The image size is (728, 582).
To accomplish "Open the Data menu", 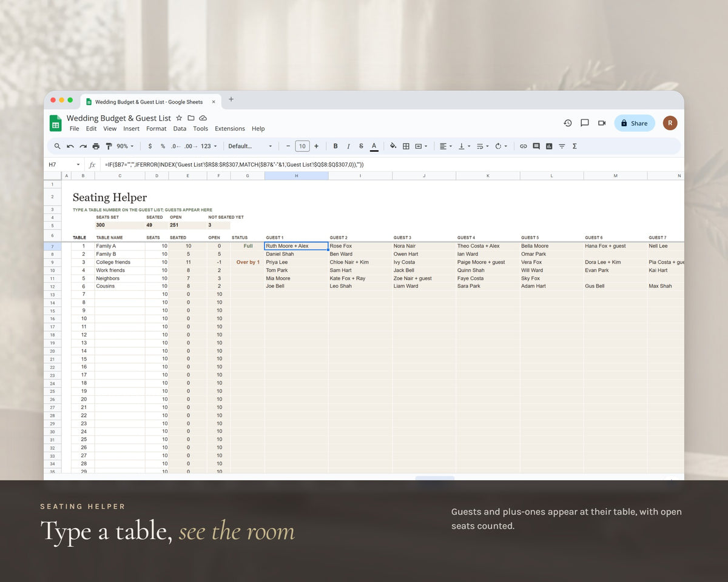I will (x=180, y=129).
